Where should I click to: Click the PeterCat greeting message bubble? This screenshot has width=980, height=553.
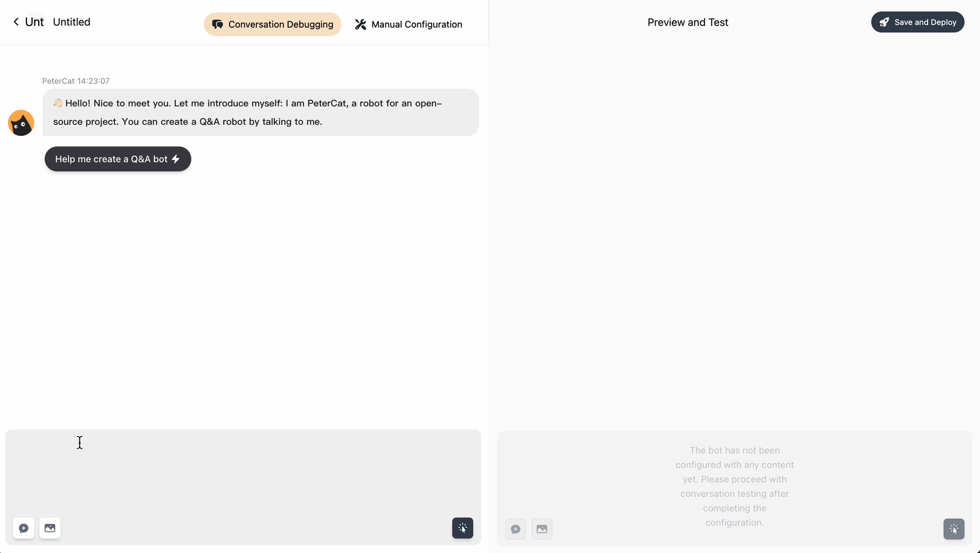click(261, 112)
